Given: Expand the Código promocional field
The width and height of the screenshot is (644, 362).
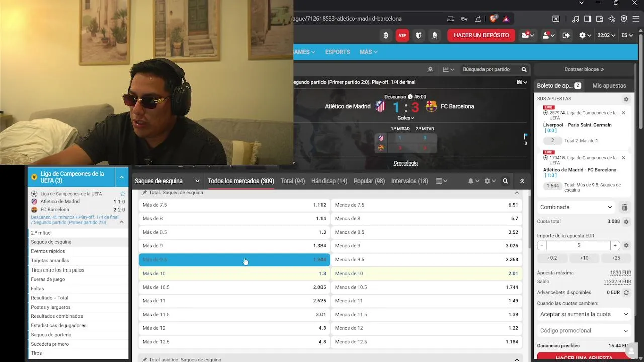Looking at the screenshot, I should coord(584,331).
